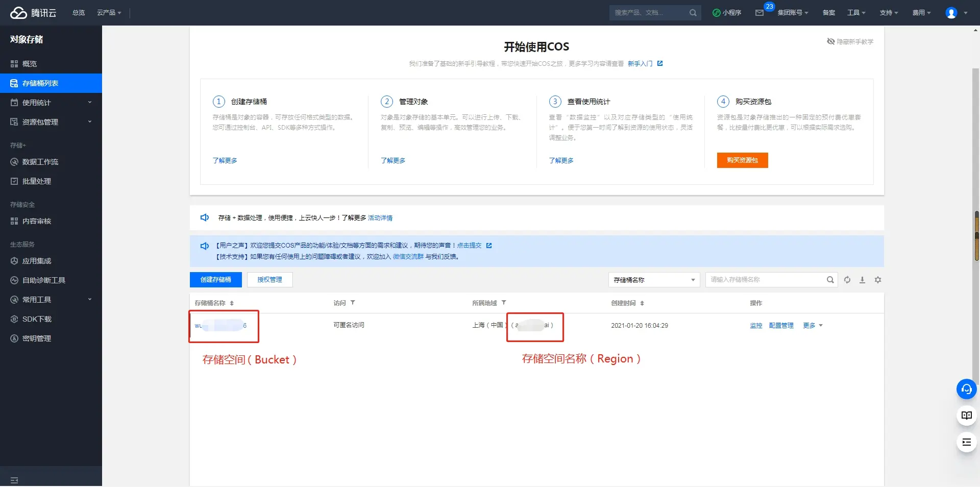Screen dimensions: 980x487
Task: Hide the beginner tutorial panel (隐藏新手教学)
Action: pyautogui.click(x=850, y=41)
